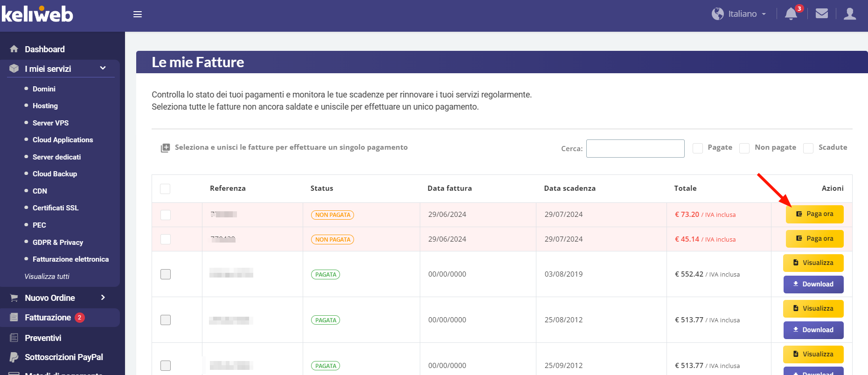Click Paga ora for the €73.20 invoice

[x=814, y=214]
